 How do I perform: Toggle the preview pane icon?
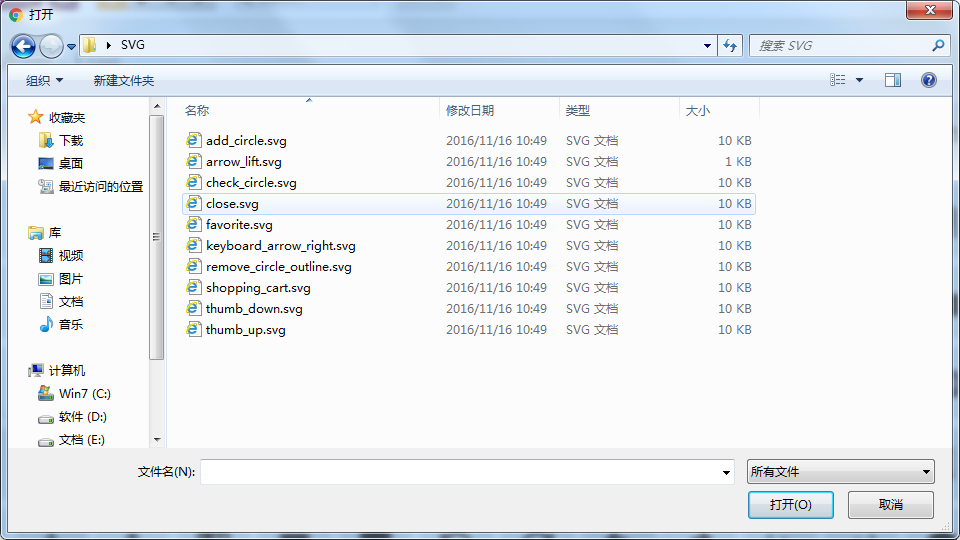point(893,80)
